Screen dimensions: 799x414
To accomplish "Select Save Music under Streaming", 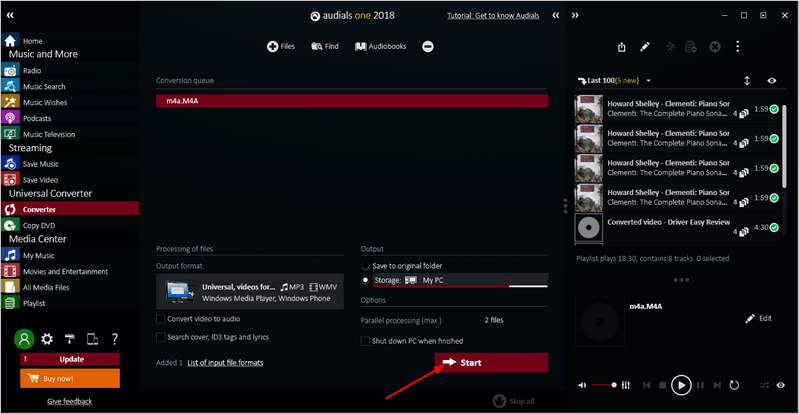I will [69, 164].
